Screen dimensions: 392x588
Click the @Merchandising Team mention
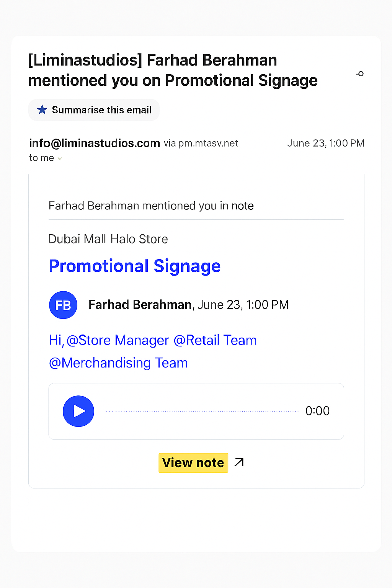pos(119,363)
